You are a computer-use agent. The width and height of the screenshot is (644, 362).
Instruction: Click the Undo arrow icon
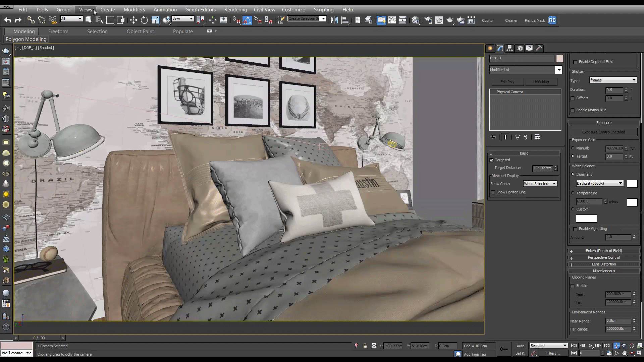click(7, 20)
